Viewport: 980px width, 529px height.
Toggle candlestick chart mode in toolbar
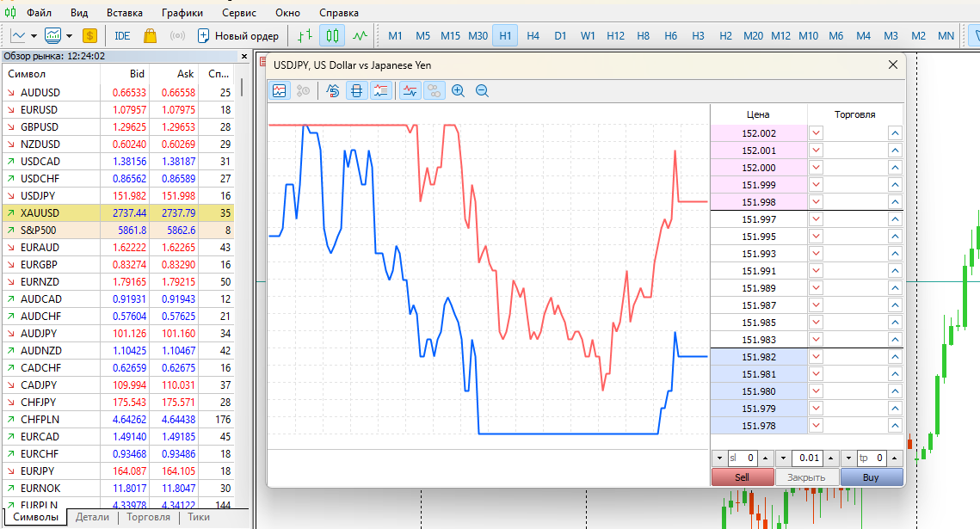332,35
